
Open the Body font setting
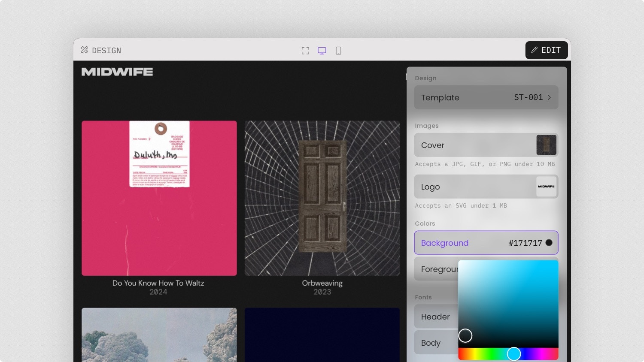point(436,343)
